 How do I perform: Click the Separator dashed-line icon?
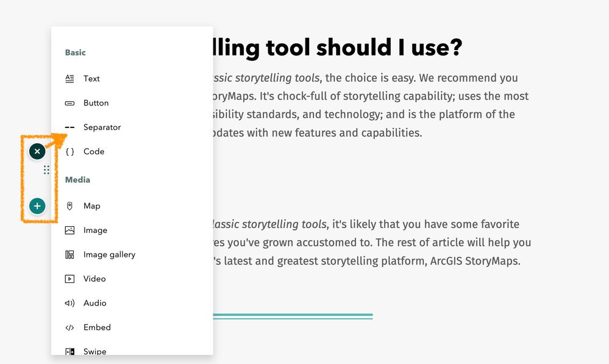click(x=69, y=127)
